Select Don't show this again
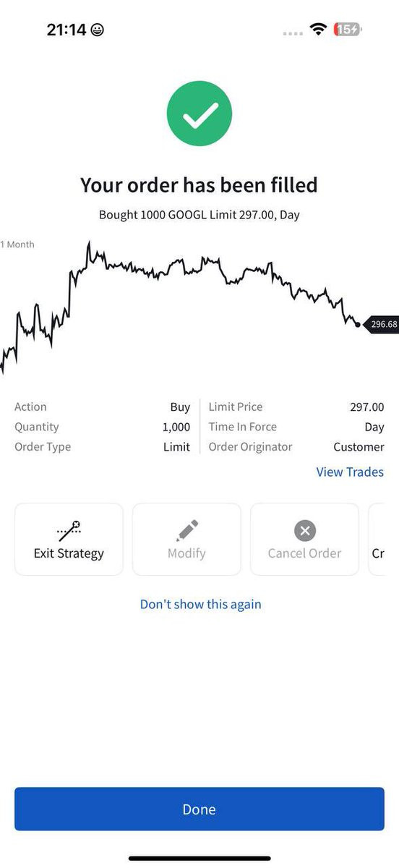Viewport: 399px width, 868px height. click(200, 604)
